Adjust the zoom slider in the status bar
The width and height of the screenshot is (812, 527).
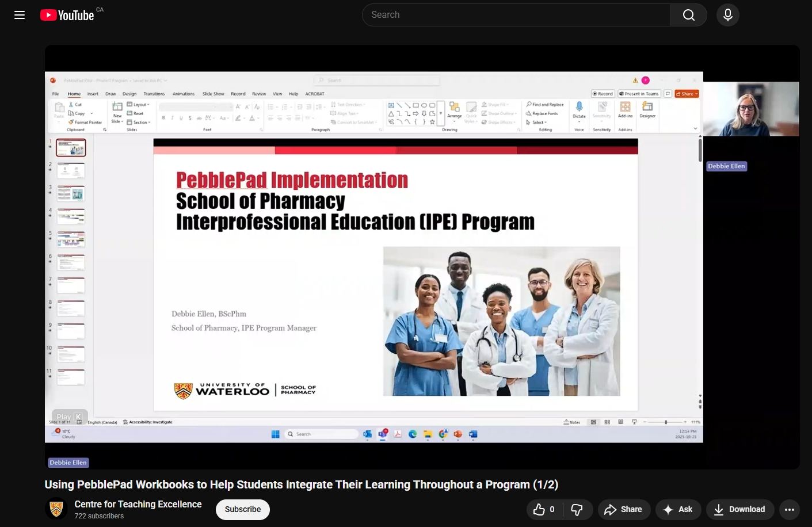point(666,422)
